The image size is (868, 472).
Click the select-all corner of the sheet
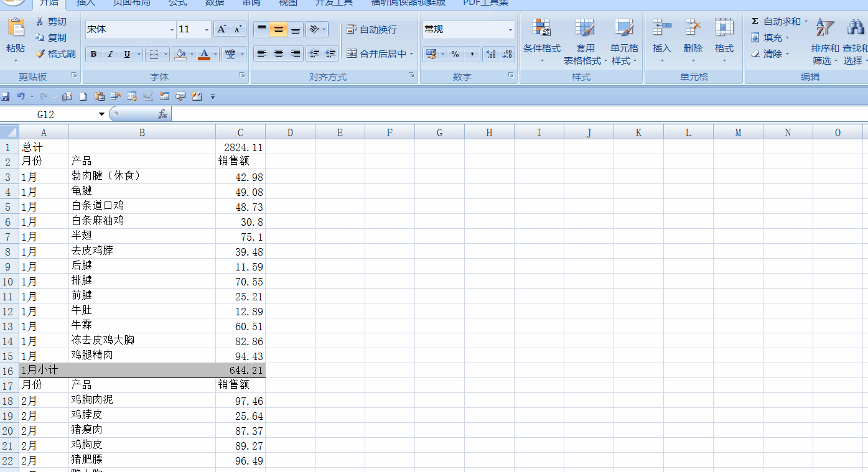point(9,132)
